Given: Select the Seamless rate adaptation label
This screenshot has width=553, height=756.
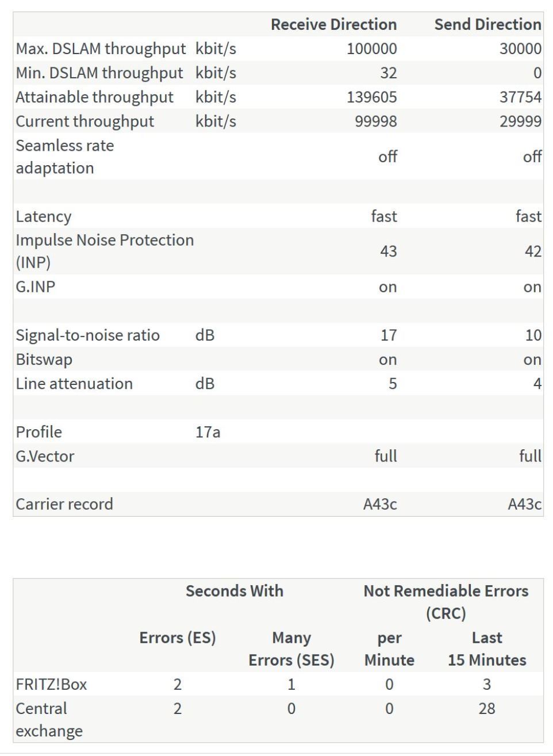Looking at the screenshot, I should coord(64,156).
